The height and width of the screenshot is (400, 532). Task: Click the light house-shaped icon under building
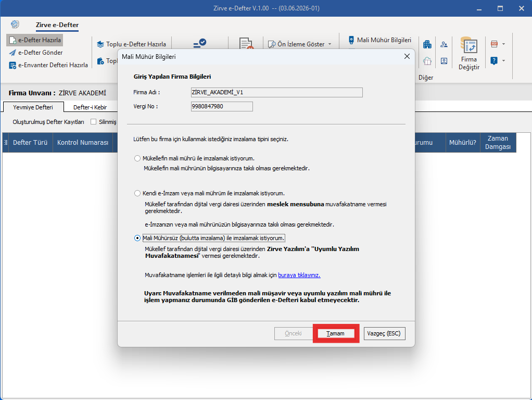427,61
